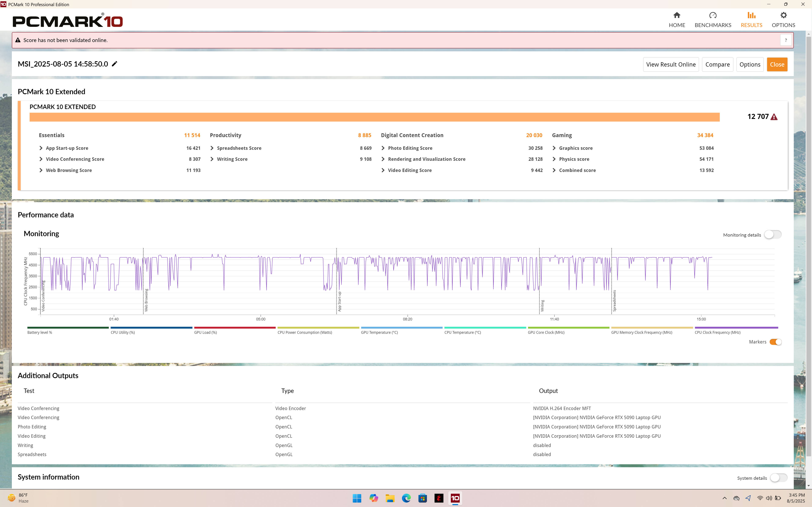
Task: Click the pencil icon to rename result
Action: coord(114,64)
